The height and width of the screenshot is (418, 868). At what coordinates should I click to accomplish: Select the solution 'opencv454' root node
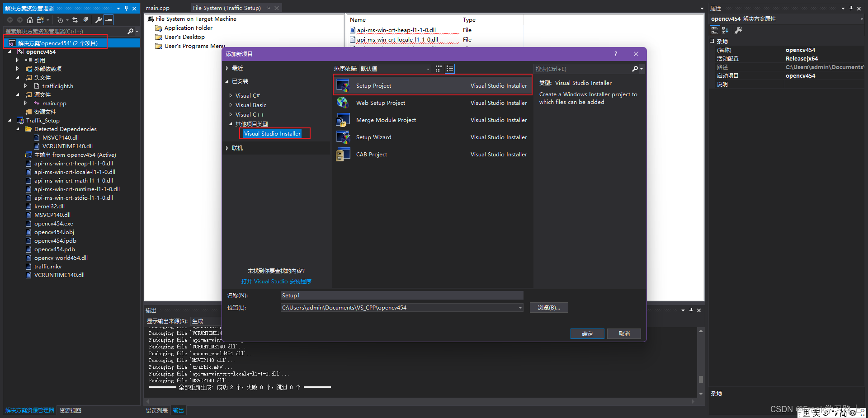pyautogui.click(x=58, y=43)
